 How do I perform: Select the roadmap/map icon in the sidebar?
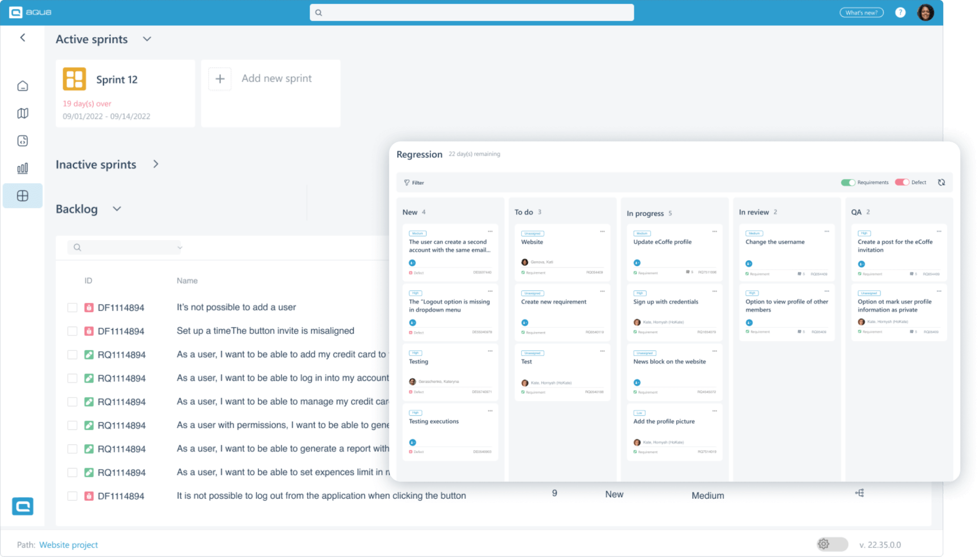(22, 113)
